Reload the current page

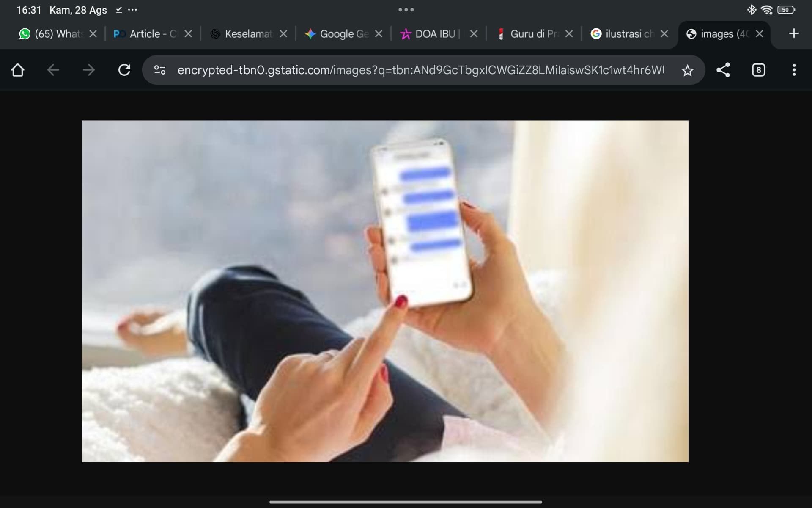click(124, 70)
